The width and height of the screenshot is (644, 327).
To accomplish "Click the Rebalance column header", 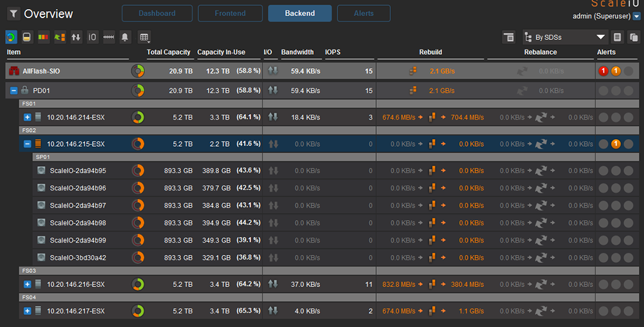I will [x=540, y=52].
